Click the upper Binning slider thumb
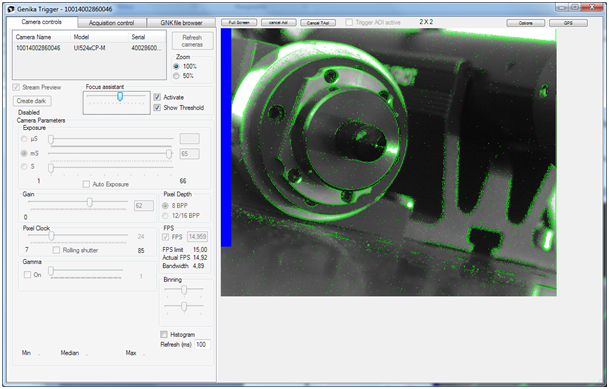 tap(184, 290)
